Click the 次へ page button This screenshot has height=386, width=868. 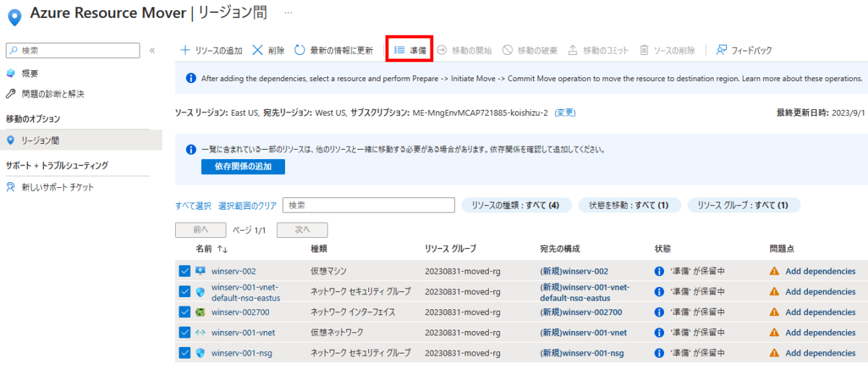coord(302,230)
